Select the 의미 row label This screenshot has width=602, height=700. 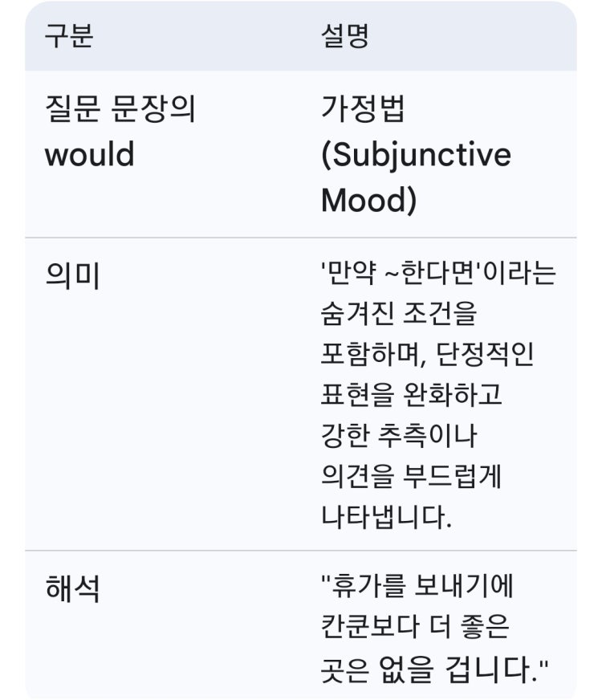coord(72,275)
